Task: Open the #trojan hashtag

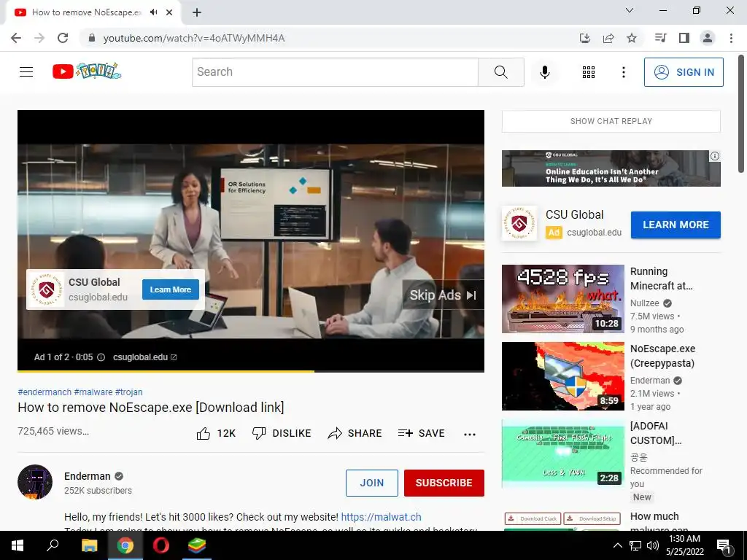Action: tap(128, 392)
